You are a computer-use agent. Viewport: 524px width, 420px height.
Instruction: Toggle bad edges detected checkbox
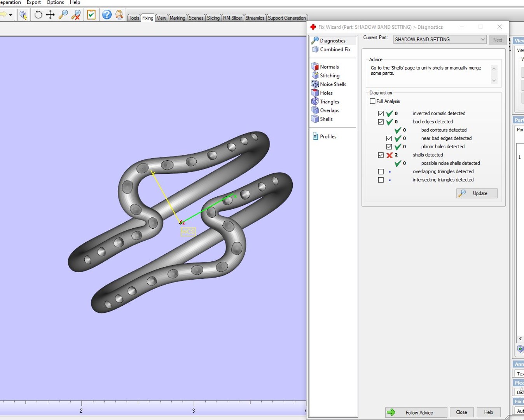pos(381,122)
